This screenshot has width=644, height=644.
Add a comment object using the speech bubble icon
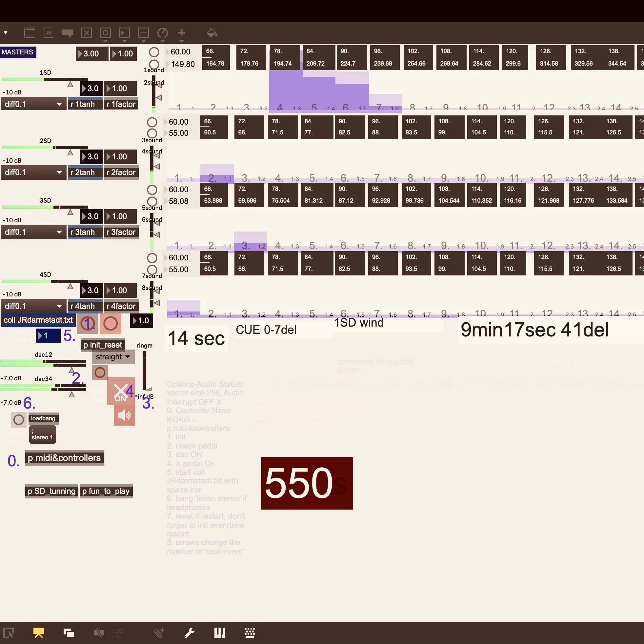67,33
